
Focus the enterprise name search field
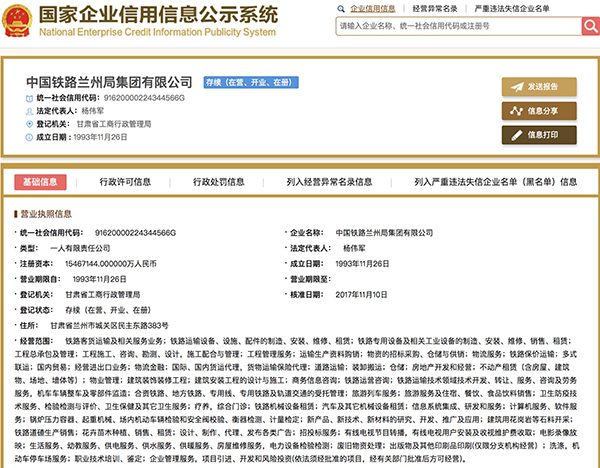tap(459, 26)
